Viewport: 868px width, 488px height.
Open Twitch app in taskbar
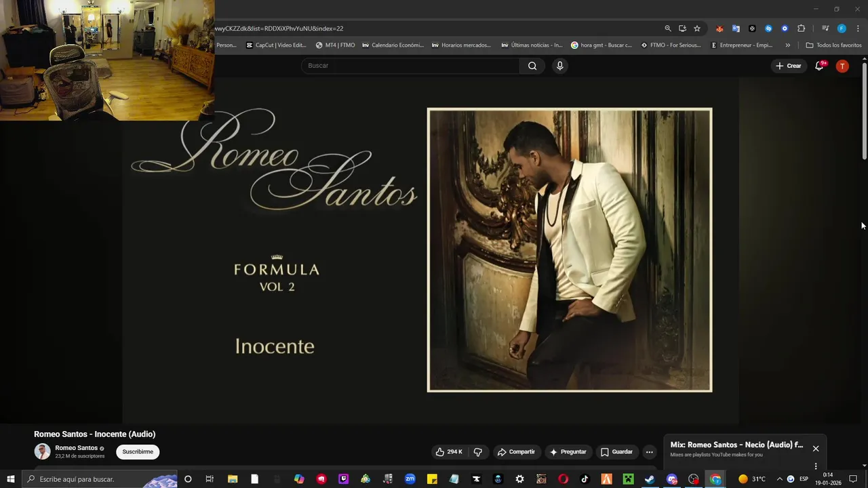point(343,479)
